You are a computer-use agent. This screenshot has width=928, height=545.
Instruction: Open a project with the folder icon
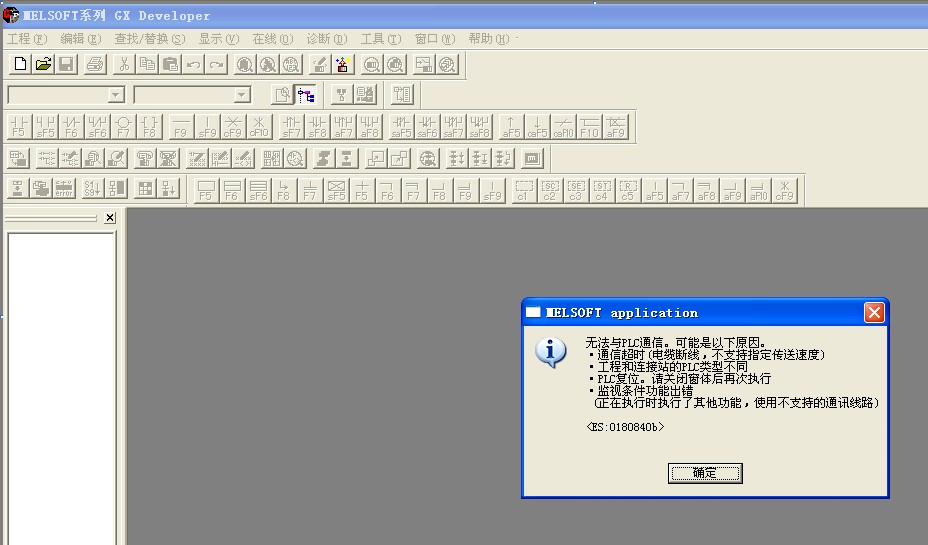coord(43,65)
